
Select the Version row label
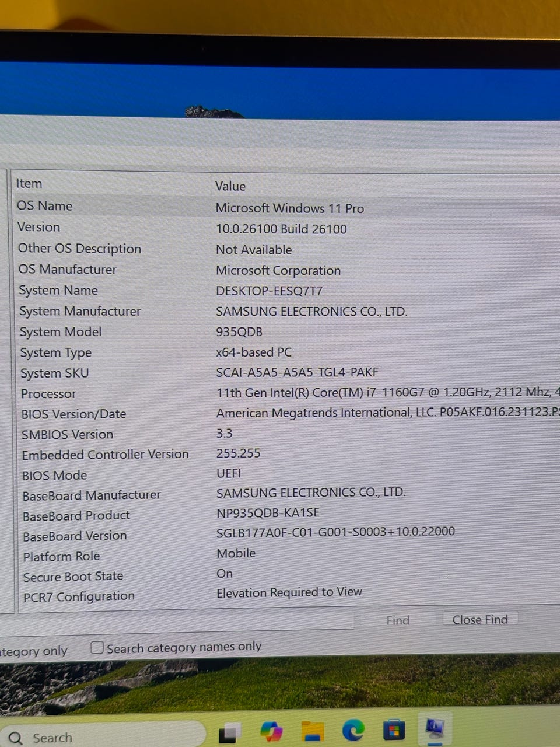pyautogui.click(x=38, y=227)
